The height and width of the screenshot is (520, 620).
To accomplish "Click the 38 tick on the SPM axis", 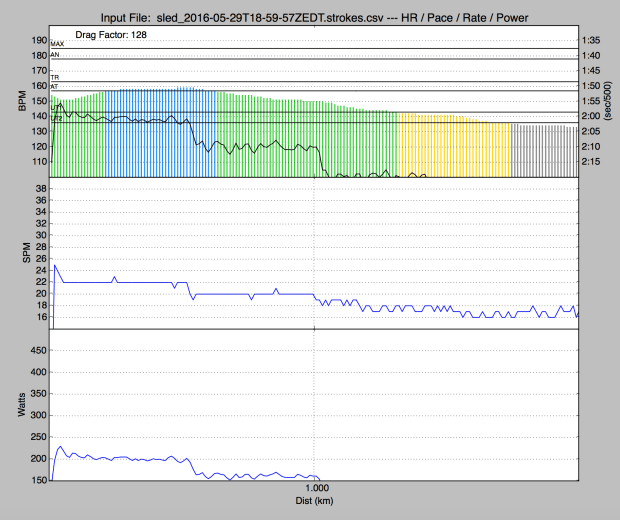I will (40, 189).
